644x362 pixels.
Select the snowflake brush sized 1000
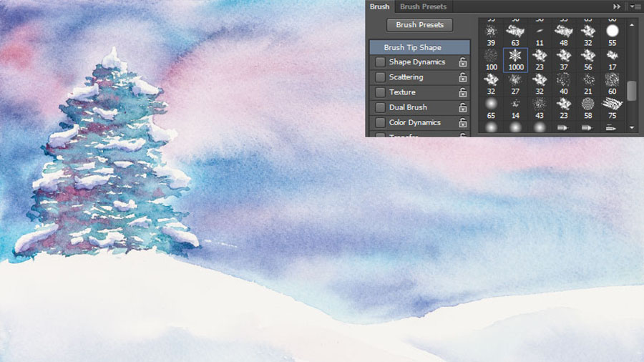click(515, 56)
